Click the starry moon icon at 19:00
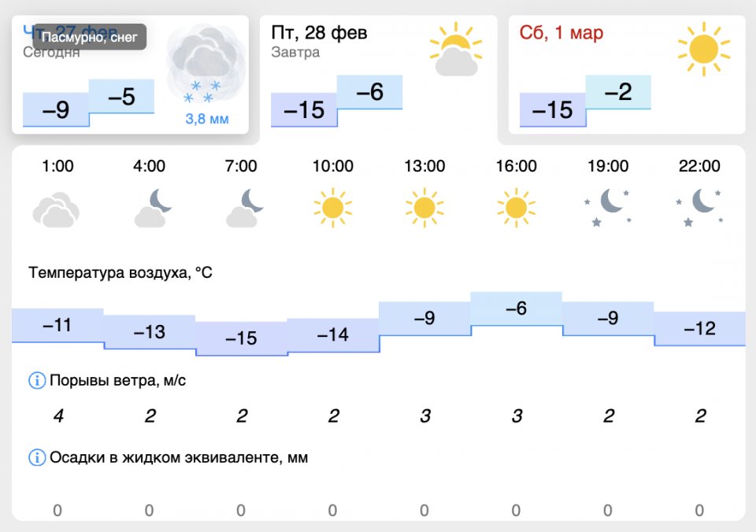 point(608,208)
